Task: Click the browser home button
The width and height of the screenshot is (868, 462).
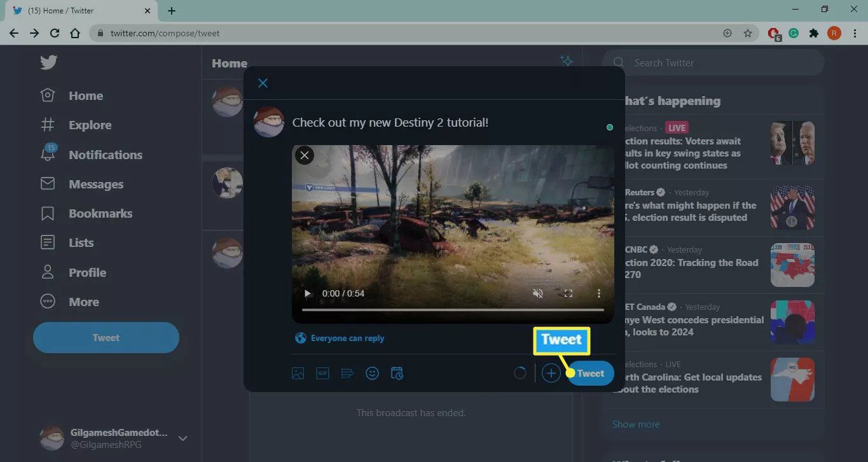Action: [75, 33]
